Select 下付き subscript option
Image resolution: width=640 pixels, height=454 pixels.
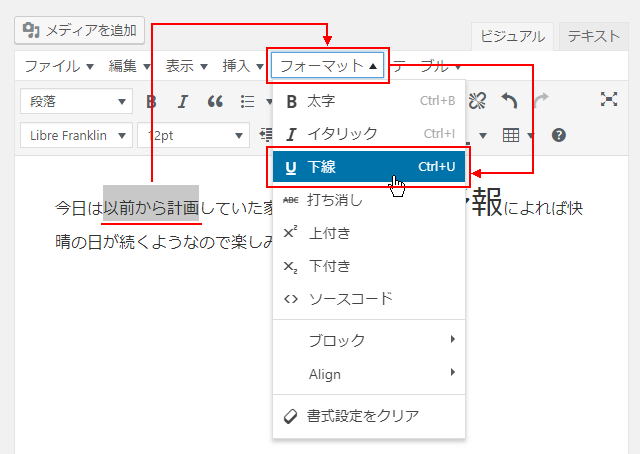click(x=369, y=266)
